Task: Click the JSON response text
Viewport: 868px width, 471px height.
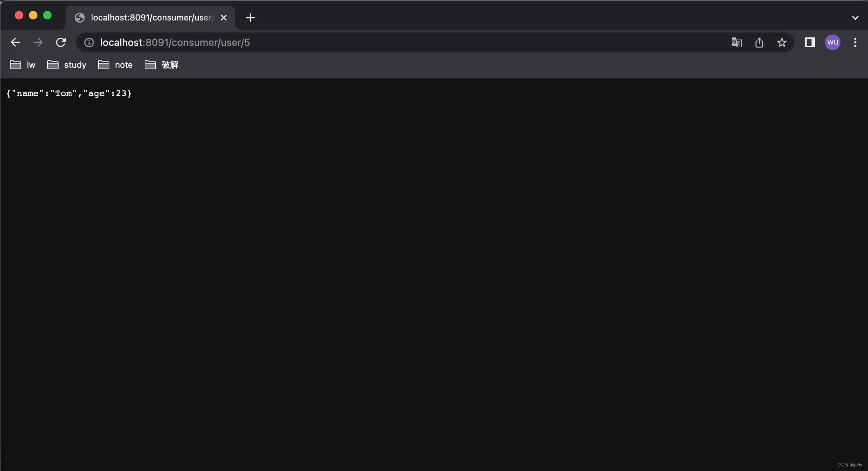Action: (69, 94)
